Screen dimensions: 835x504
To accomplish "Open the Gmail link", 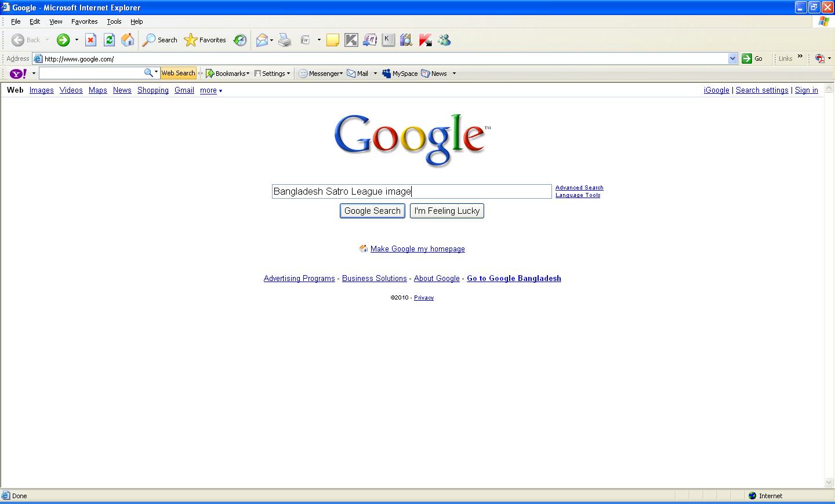I will [184, 90].
